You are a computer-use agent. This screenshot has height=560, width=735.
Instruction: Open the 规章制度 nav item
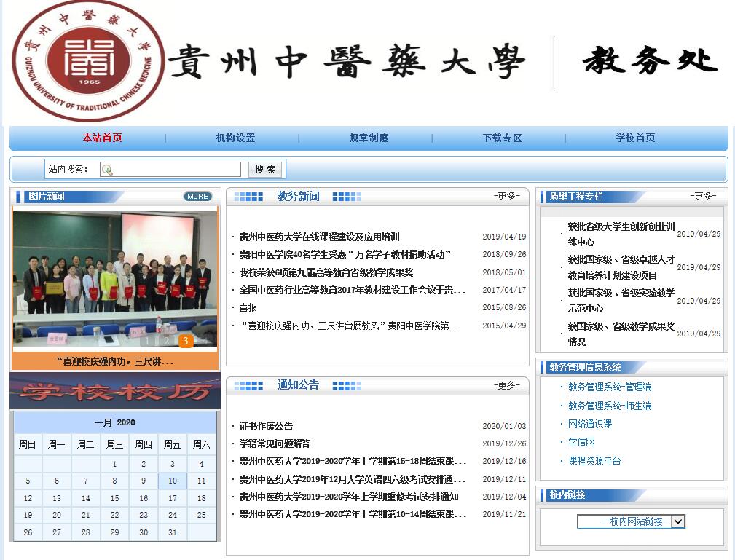point(369,138)
